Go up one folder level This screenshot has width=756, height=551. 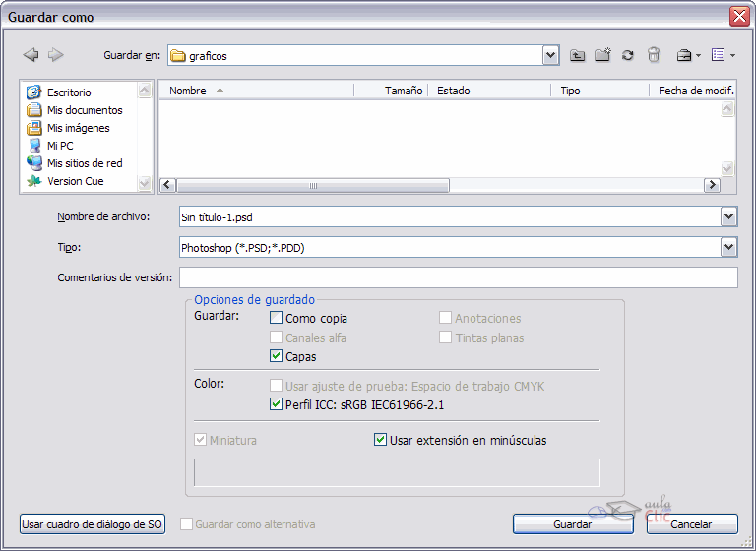578,56
